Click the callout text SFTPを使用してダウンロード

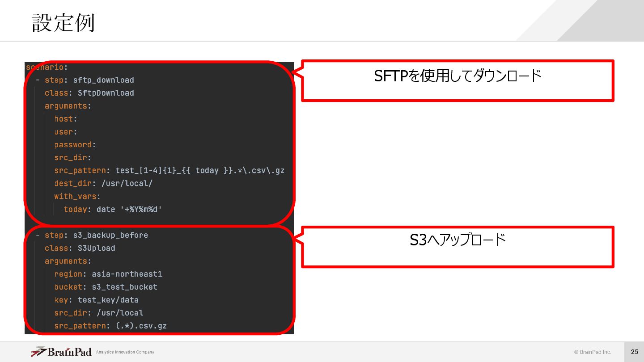click(x=458, y=76)
